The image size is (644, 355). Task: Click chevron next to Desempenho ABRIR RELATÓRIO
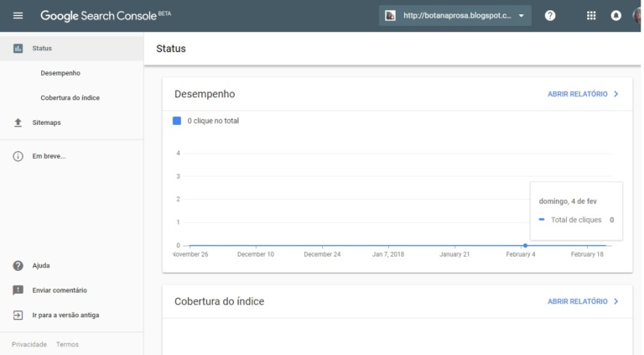pos(615,94)
